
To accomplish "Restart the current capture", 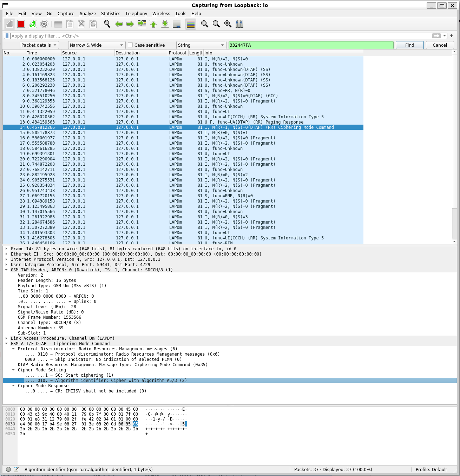I will [x=32, y=24].
